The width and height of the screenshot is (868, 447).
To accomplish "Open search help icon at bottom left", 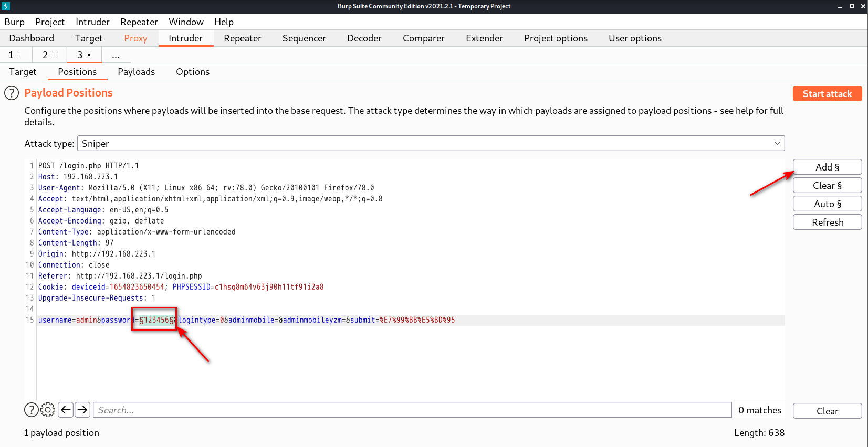I will [x=32, y=410].
